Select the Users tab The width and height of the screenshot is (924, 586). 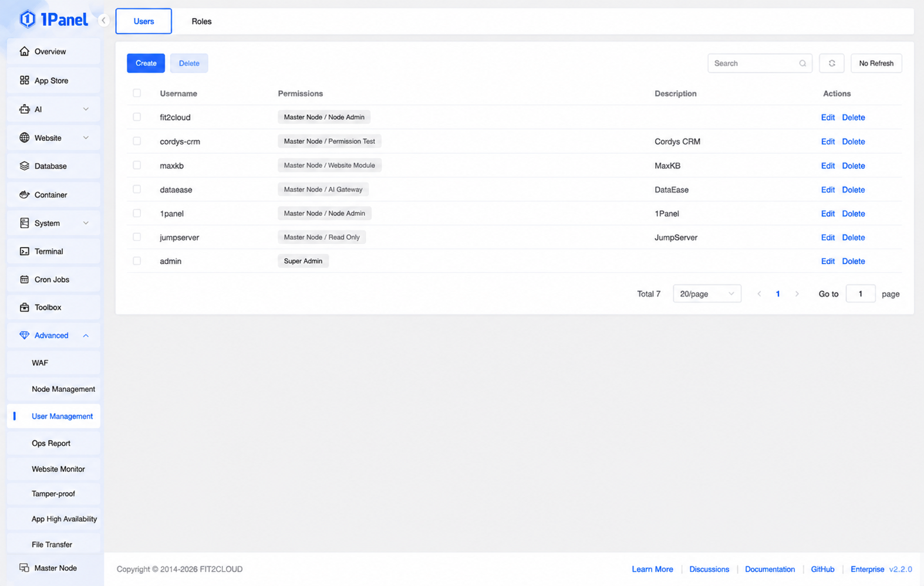[144, 21]
